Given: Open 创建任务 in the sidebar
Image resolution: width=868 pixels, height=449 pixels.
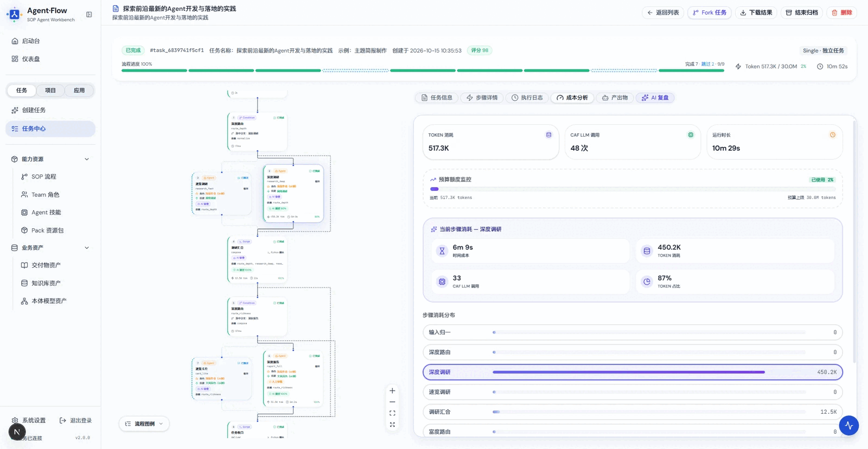Looking at the screenshot, I should click(x=50, y=110).
